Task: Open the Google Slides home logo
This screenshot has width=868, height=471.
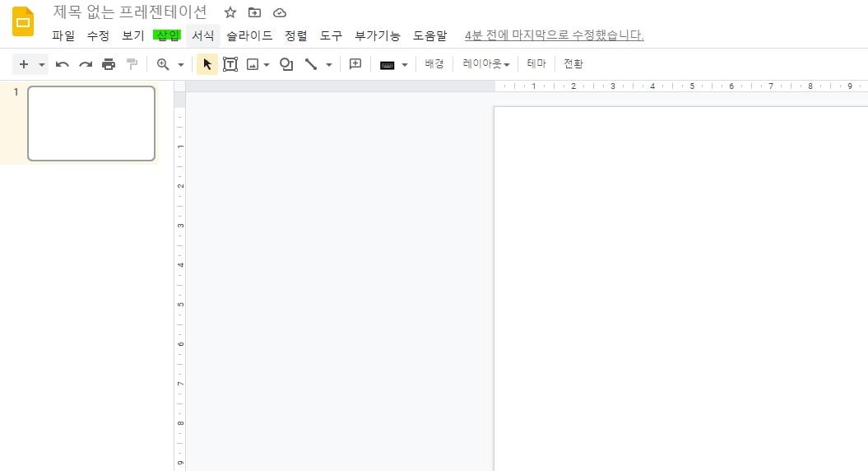Action: (x=23, y=21)
